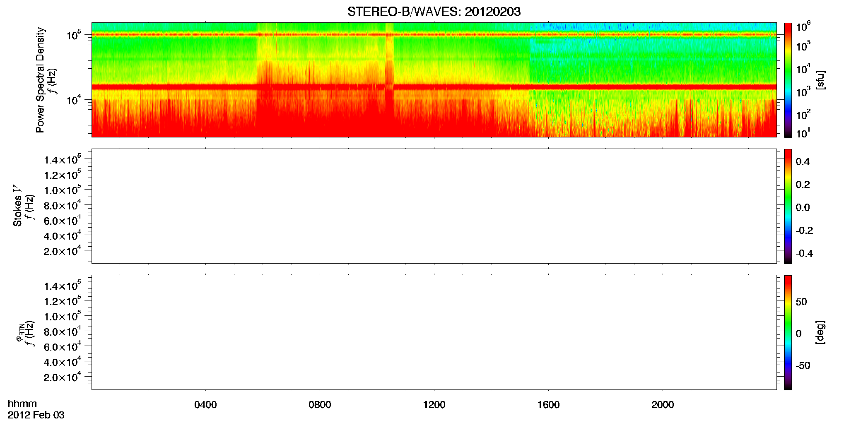Click the 0.4 tick on Stokes colorbar
868x447 pixels.
pyautogui.click(x=803, y=161)
